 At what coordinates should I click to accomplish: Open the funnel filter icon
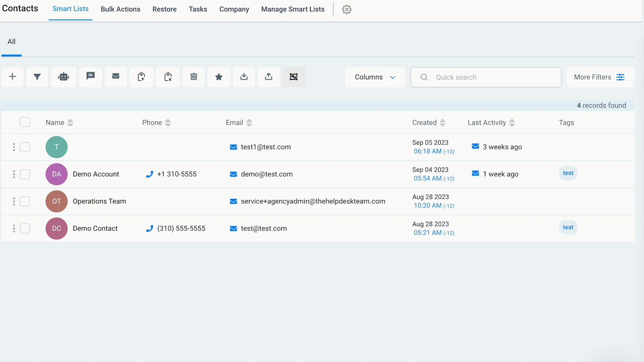click(x=37, y=77)
